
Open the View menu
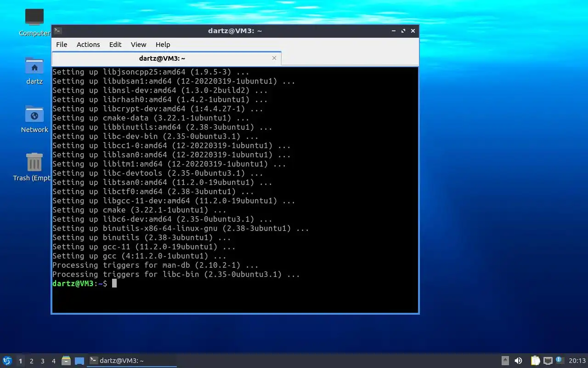138,45
